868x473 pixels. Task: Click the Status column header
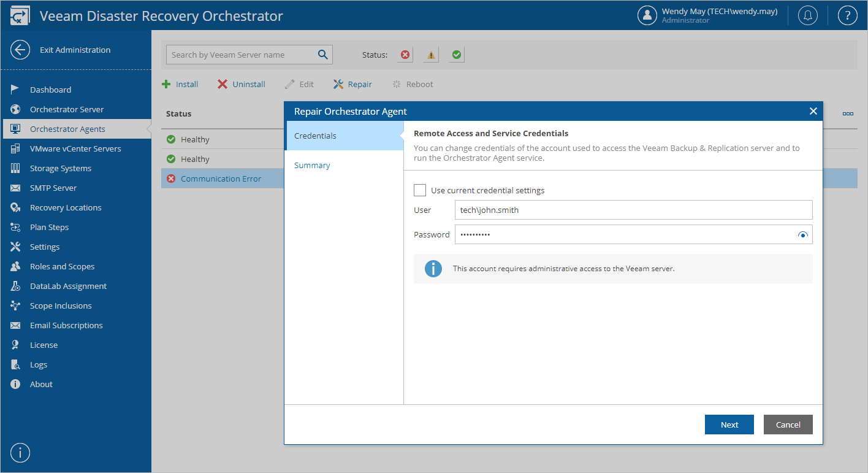click(179, 113)
